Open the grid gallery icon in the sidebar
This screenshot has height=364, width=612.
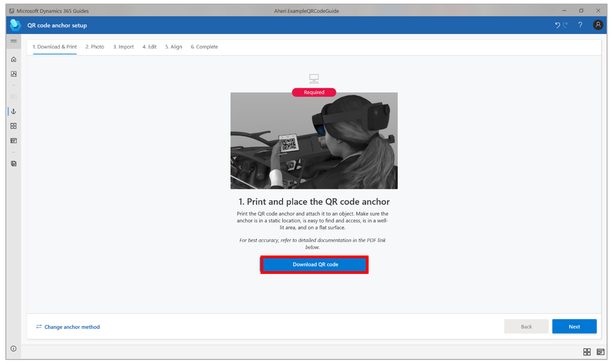click(x=13, y=126)
